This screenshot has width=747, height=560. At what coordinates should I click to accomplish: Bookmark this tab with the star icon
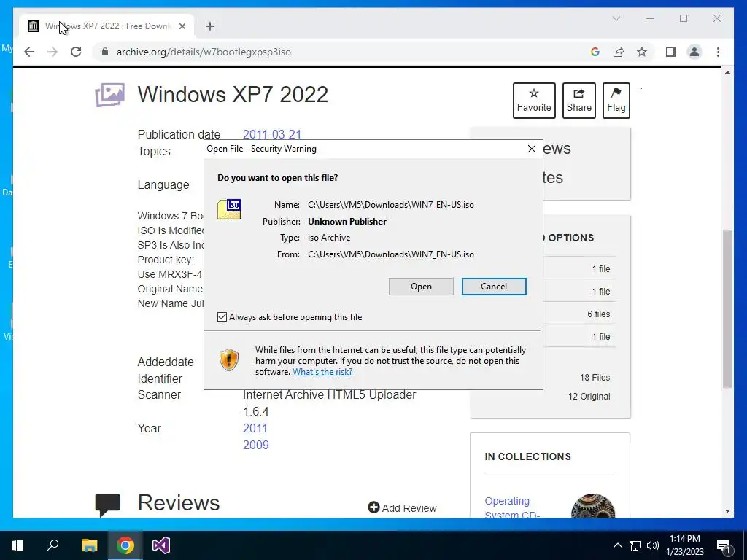(642, 52)
